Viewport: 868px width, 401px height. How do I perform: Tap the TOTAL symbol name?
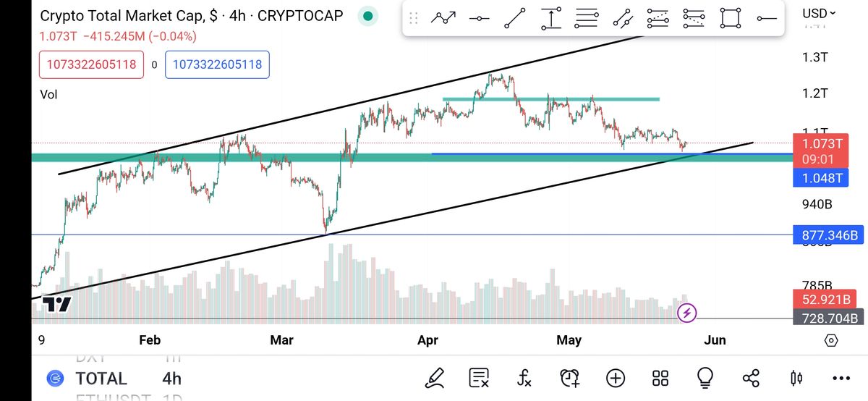[101, 379]
